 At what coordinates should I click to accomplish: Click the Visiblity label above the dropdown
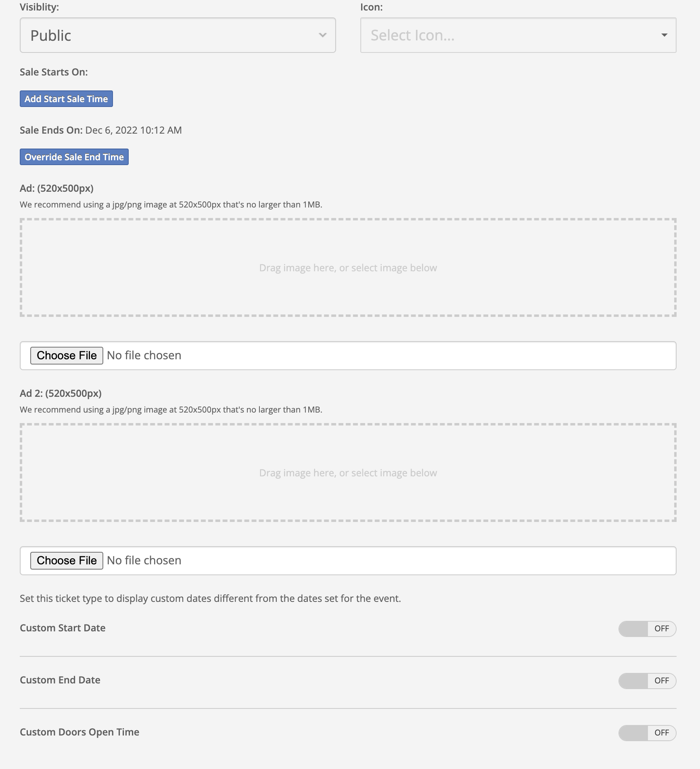pyautogui.click(x=39, y=7)
